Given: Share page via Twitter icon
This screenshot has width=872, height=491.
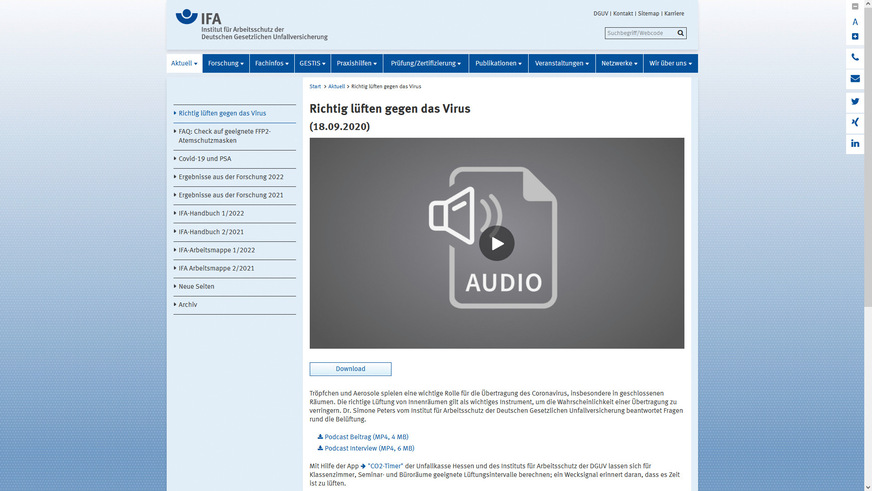Looking at the screenshot, I should coord(855,101).
